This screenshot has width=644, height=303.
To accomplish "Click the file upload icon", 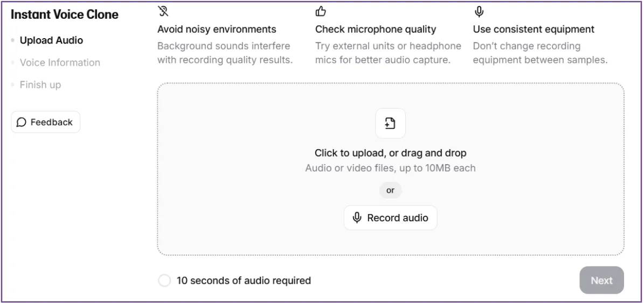I will (390, 123).
